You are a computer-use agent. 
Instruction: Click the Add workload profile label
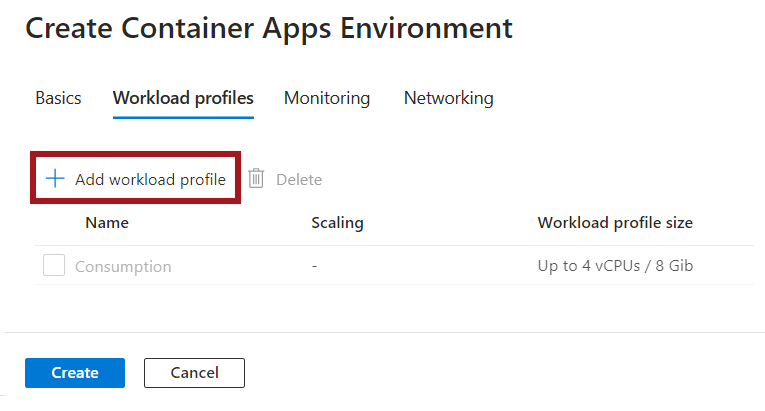pos(150,180)
